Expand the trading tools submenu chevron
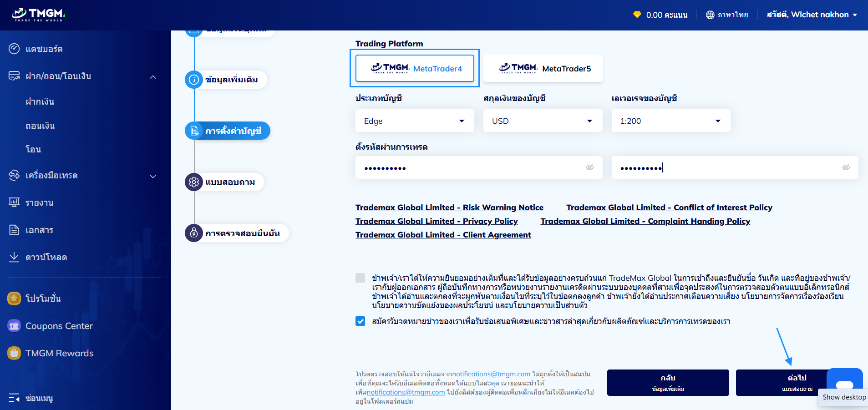Viewport: 868px width, 410px height. pos(153,176)
